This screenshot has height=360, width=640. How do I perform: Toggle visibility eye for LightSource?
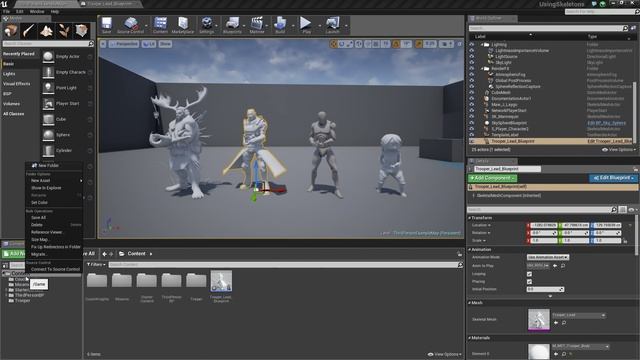click(x=472, y=57)
